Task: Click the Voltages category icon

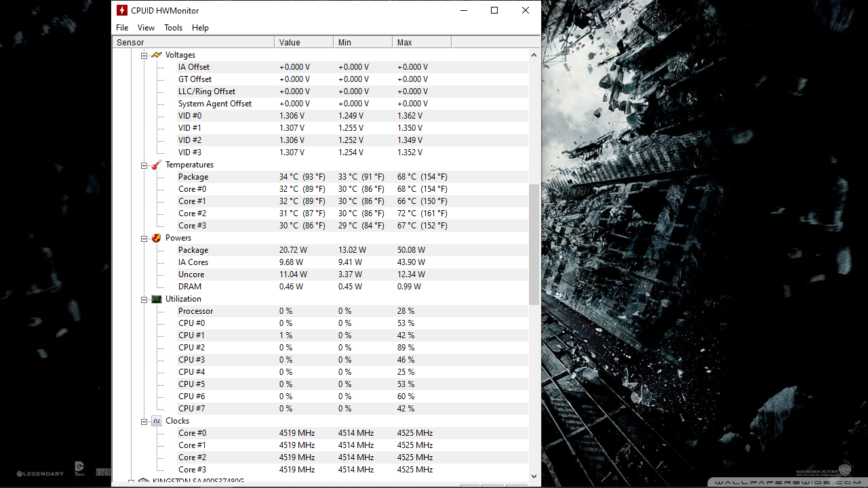Action: point(157,55)
